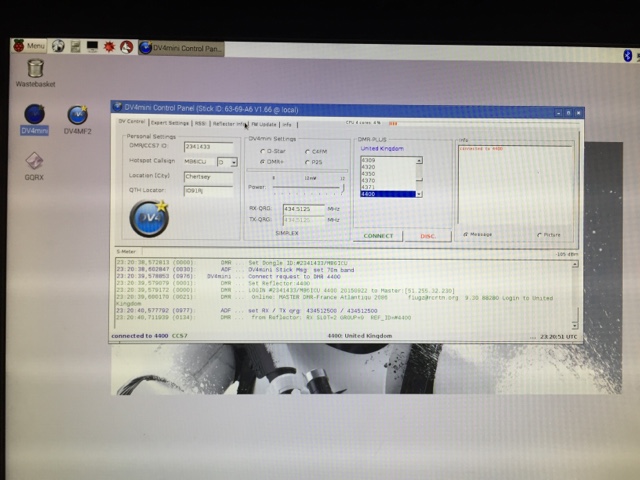The width and height of the screenshot is (640, 480).
Task: Open the Reflector Info tab
Action: (x=229, y=123)
